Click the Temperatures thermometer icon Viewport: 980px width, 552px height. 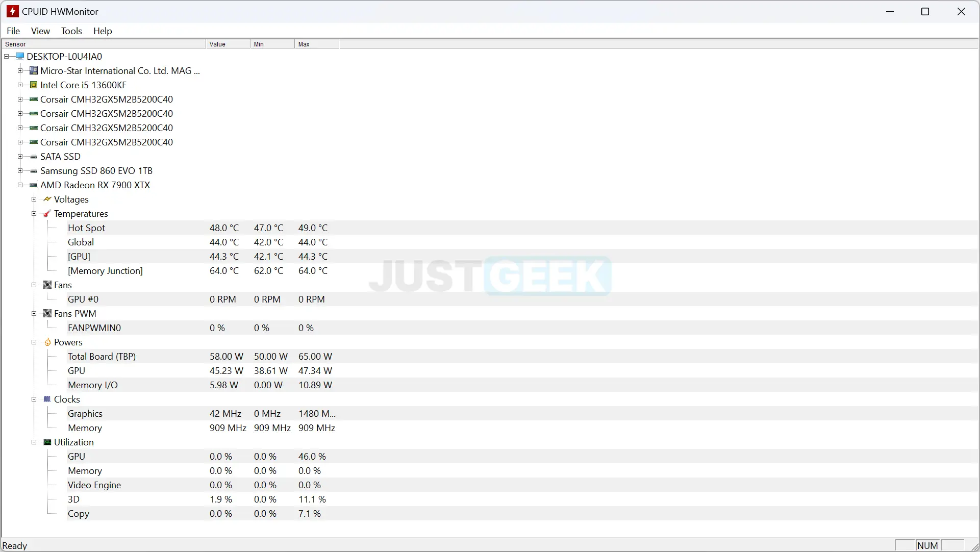pos(47,214)
